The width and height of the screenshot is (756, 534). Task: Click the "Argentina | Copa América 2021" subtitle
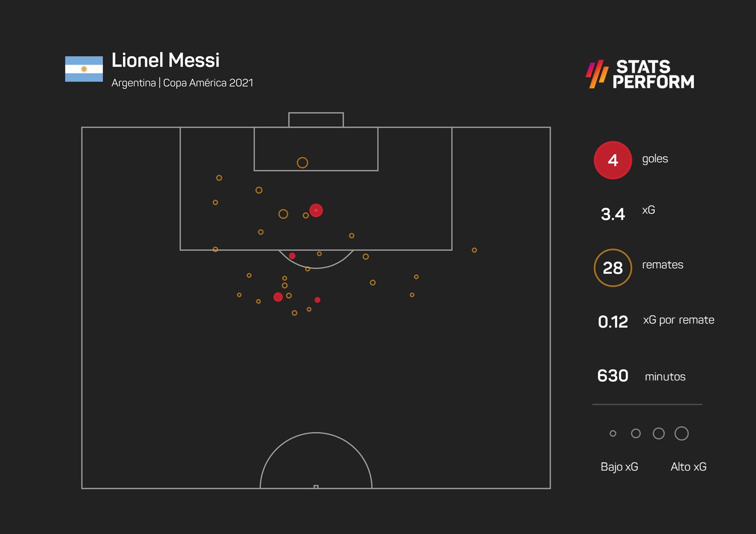pos(182,83)
